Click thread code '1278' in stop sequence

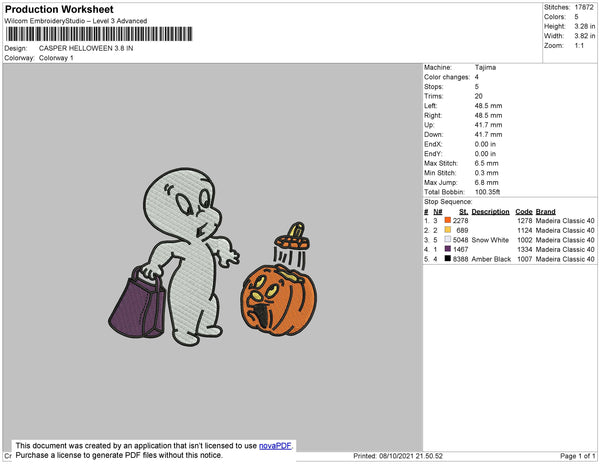tap(525, 221)
